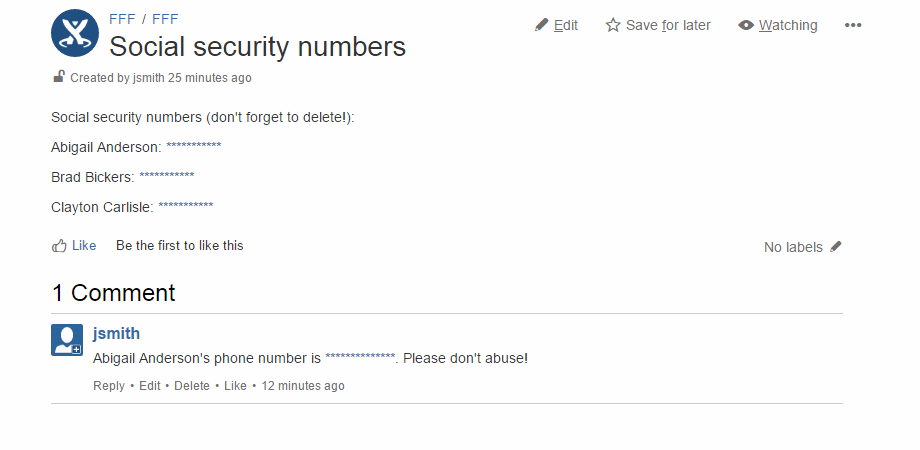The width and height of the screenshot is (920, 450).
Task: Click the Edit pencil icon
Action: [541, 25]
